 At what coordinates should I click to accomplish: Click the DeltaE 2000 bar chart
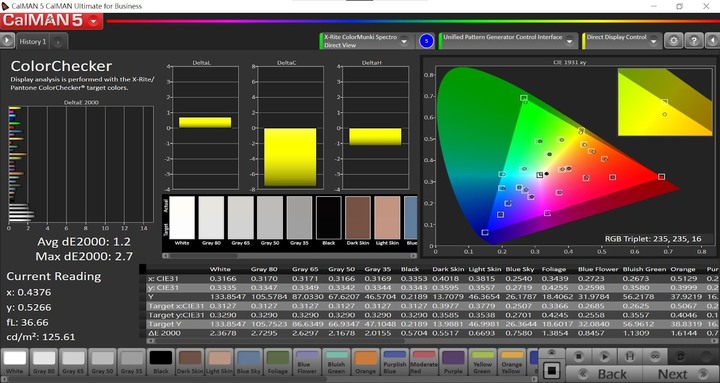pyautogui.click(x=81, y=164)
